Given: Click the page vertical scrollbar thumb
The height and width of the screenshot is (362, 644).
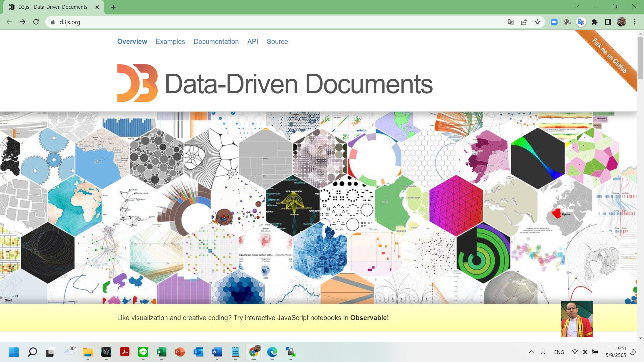Looking at the screenshot, I should [x=640, y=58].
